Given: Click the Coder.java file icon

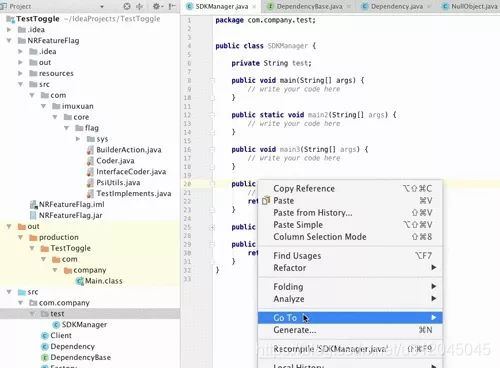Looking at the screenshot, I should (90, 161).
